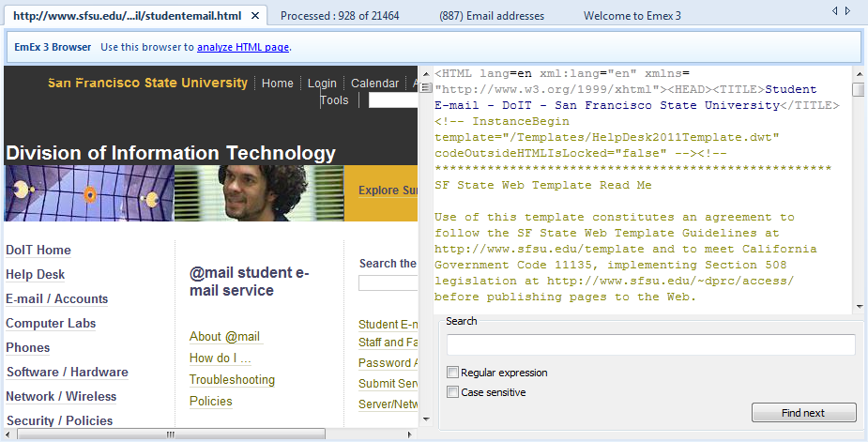Click the HelpDesk2011Template.dwt source line
The image size is (868, 442).
click(607, 137)
